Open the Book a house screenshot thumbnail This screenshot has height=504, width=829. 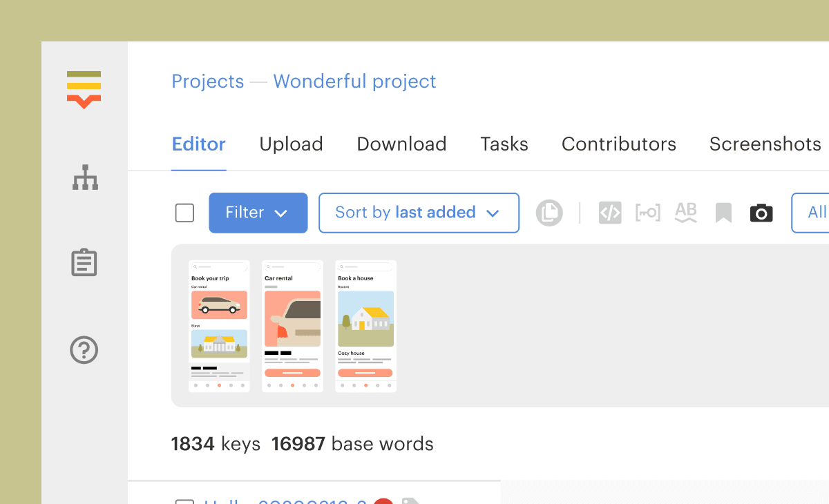coord(365,326)
